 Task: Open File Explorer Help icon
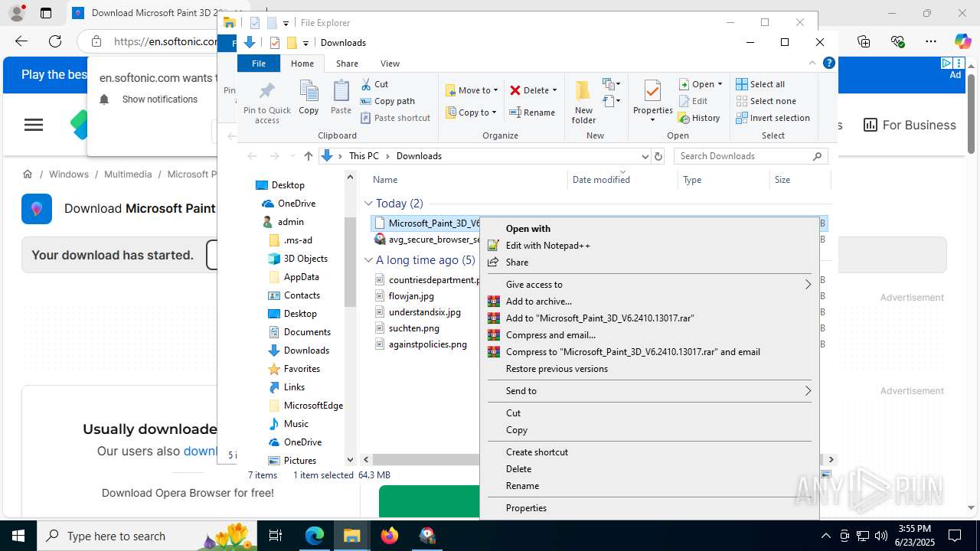click(828, 64)
